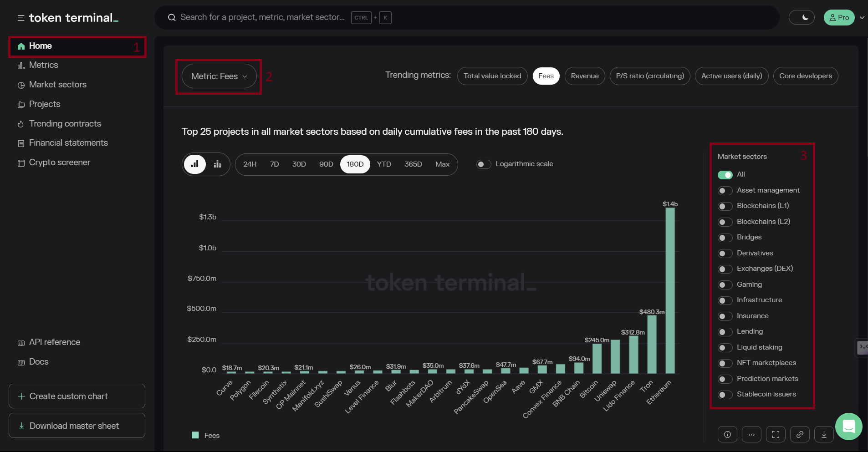
Task: Expand the chart to fullscreen
Action: pos(776,435)
